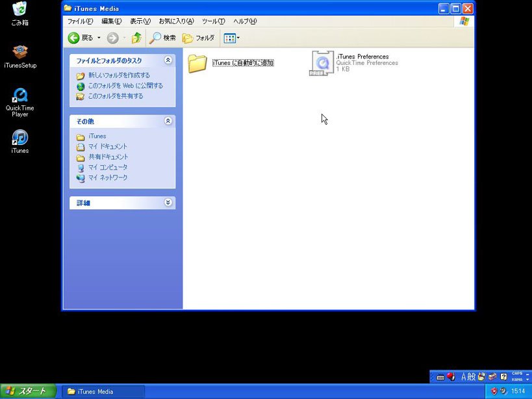Open マイ コンピュータ link in sidebar
The image size is (532, 399).
108,167
